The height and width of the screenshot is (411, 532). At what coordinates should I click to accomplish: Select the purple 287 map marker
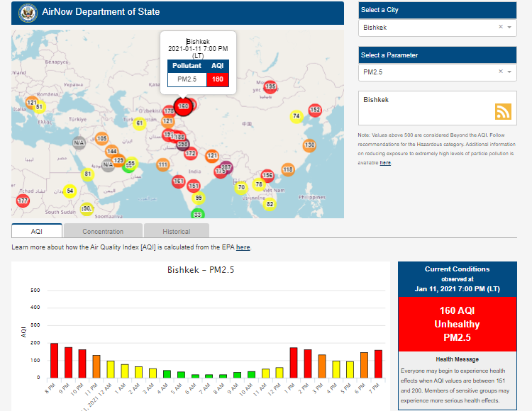point(226,167)
